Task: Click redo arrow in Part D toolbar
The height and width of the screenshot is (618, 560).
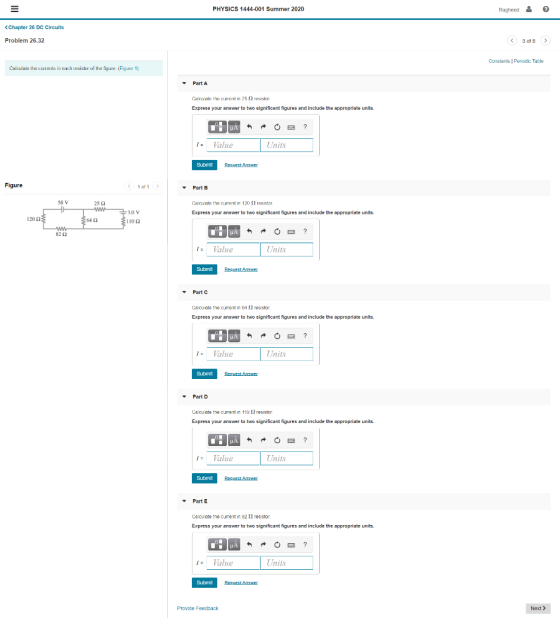Action: click(263, 440)
